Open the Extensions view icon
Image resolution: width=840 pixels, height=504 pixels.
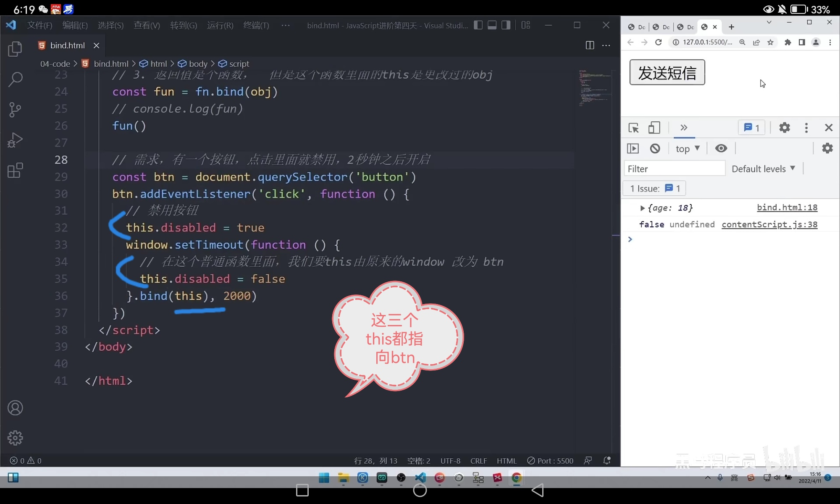pos(15,170)
